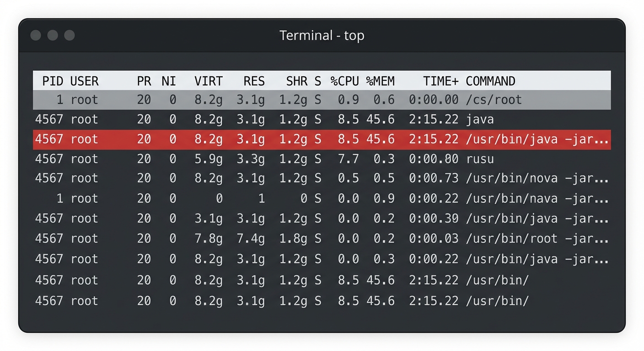
Task: Click the rightmost window control dot
Action: (69, 35)
